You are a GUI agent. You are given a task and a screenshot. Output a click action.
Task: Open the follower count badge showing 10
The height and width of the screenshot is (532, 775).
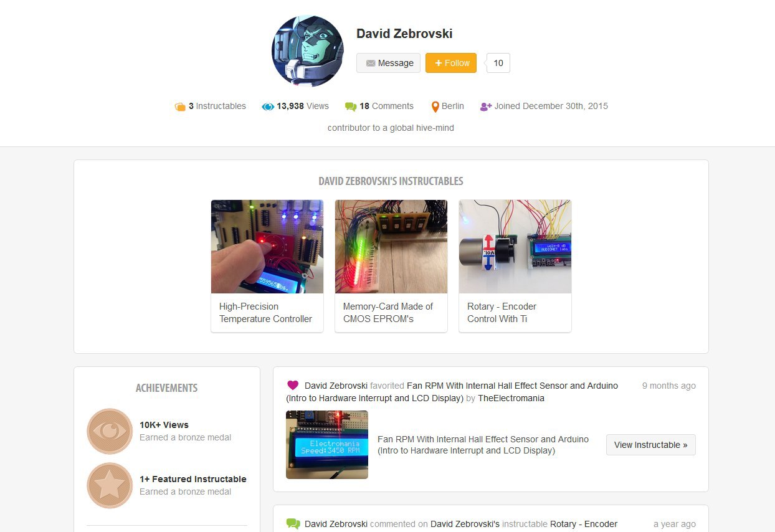[498, 63]
